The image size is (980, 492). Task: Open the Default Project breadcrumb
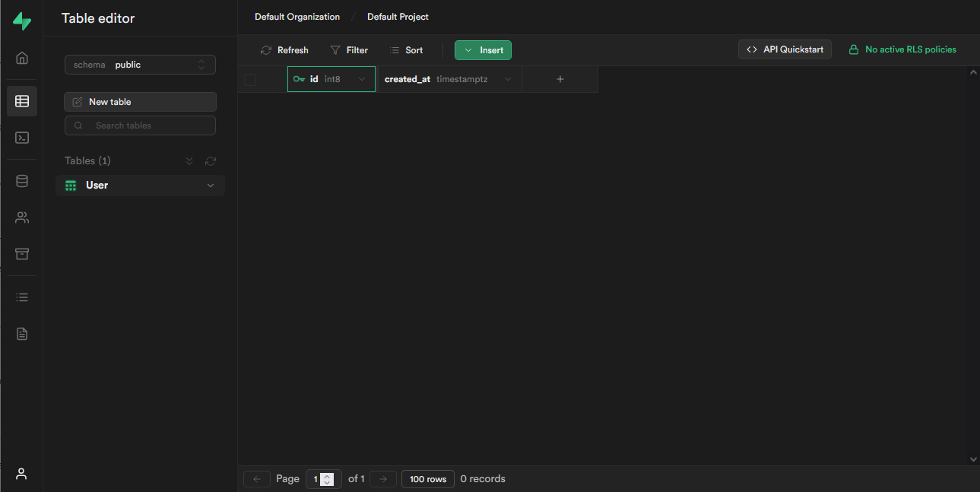click(398, 16)
